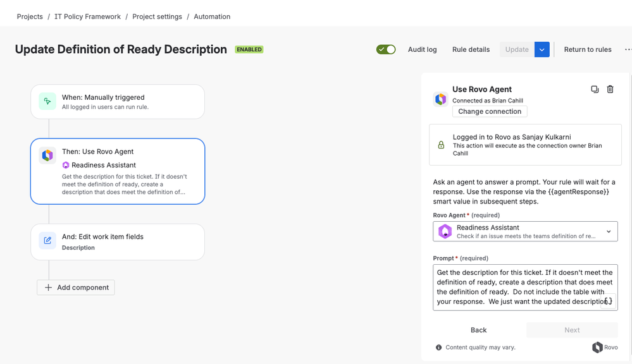This screenshot has height=364, width=632.
Task: Expand the Update button dropdown arrow
Action: 542,49
